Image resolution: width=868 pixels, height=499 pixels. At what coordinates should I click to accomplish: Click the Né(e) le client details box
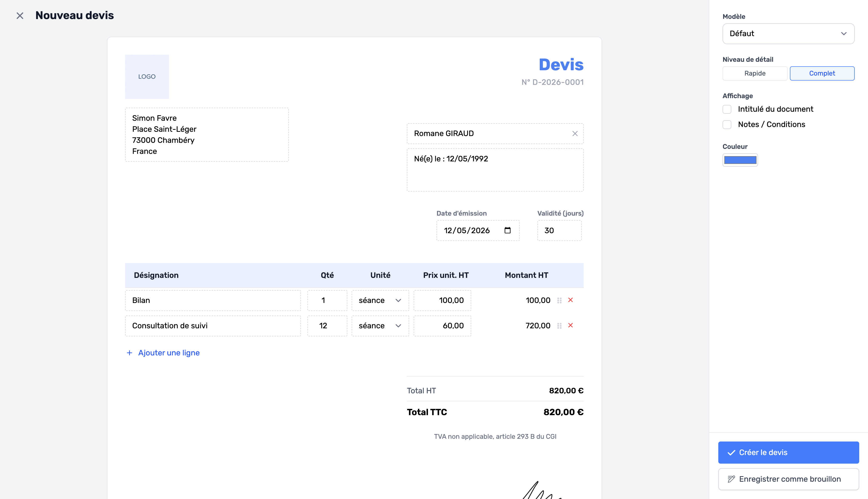tap(495, 170)
